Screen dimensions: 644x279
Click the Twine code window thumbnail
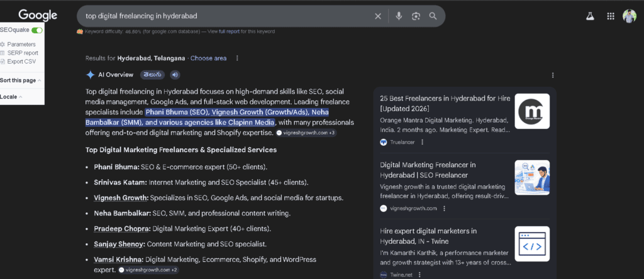[532, 244]
